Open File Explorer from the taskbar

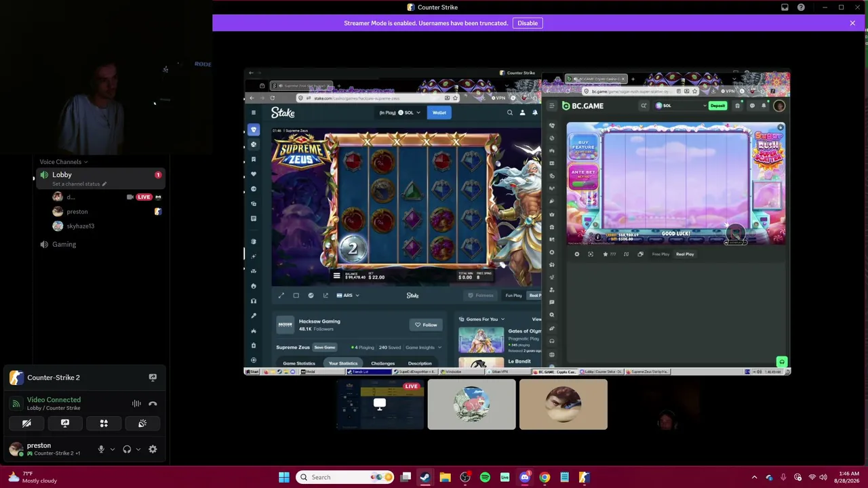coord(445,477)
